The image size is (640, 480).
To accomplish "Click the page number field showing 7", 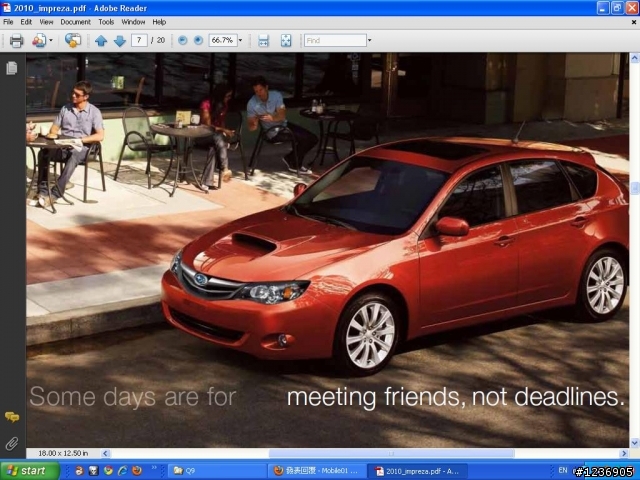I will 139,40.
